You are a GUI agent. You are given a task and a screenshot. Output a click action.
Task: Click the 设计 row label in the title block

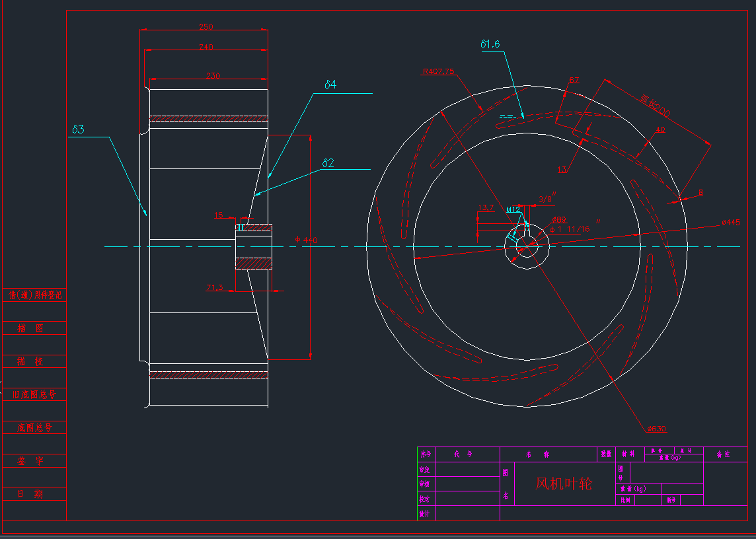[x=426, y=513]
